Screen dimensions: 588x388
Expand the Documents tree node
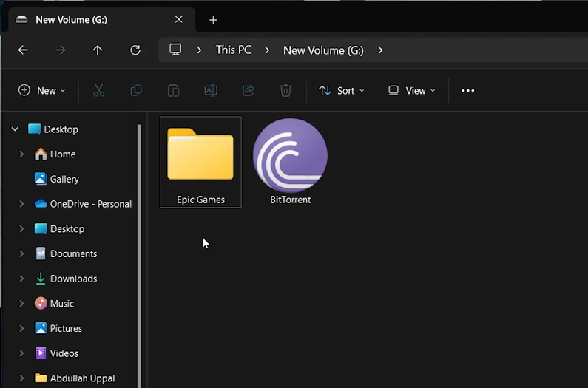[x=21, y=253]
